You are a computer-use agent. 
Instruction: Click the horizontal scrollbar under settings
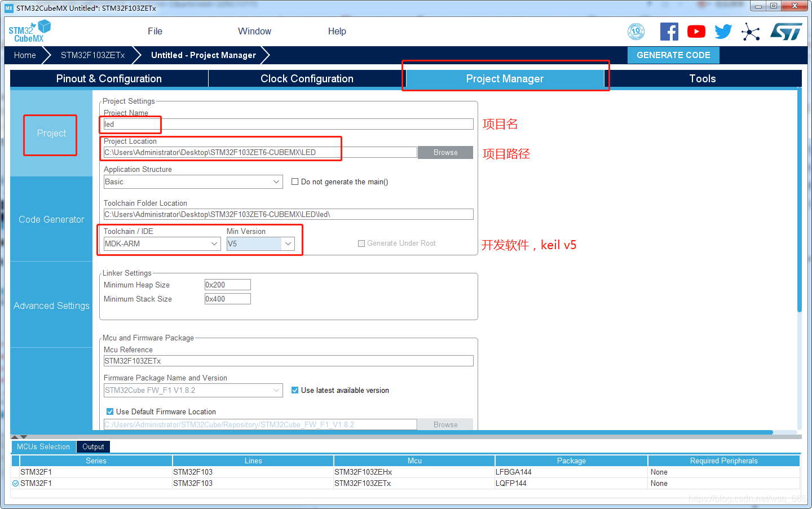click(x=392, y=432)
